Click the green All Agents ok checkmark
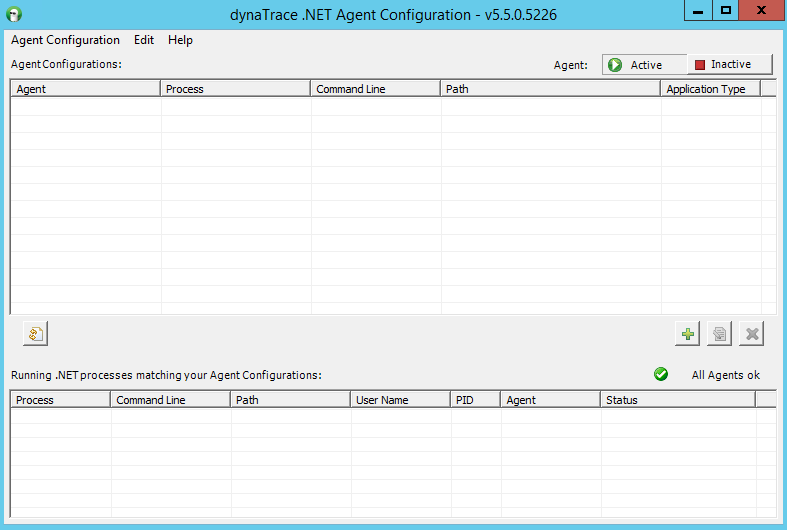This screenshot has height=530, width=787. point(661,374)
